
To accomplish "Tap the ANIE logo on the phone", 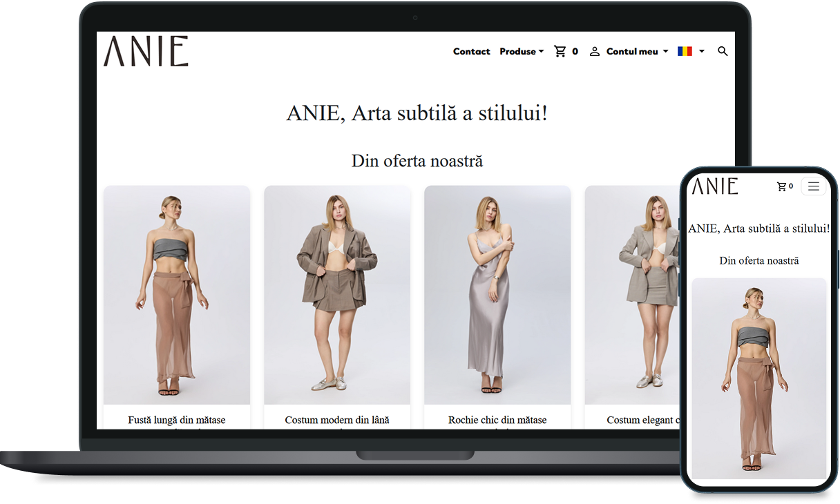I will (x=715, y=186).
